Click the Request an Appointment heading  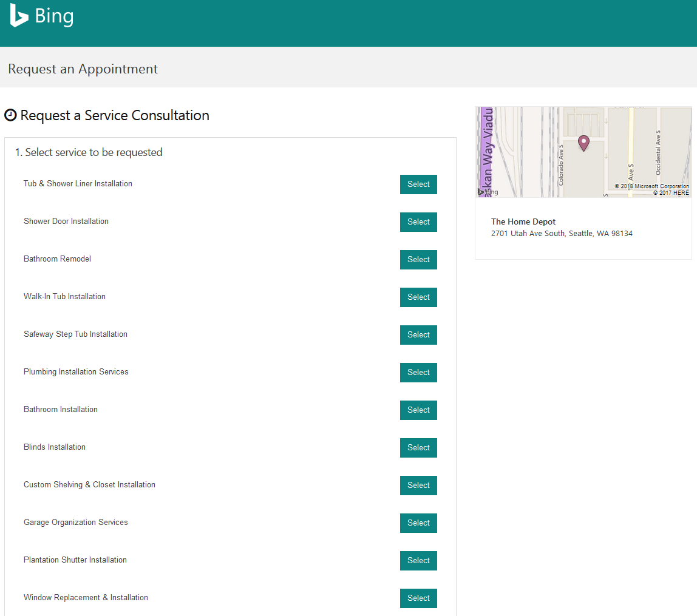click(83, 69)
